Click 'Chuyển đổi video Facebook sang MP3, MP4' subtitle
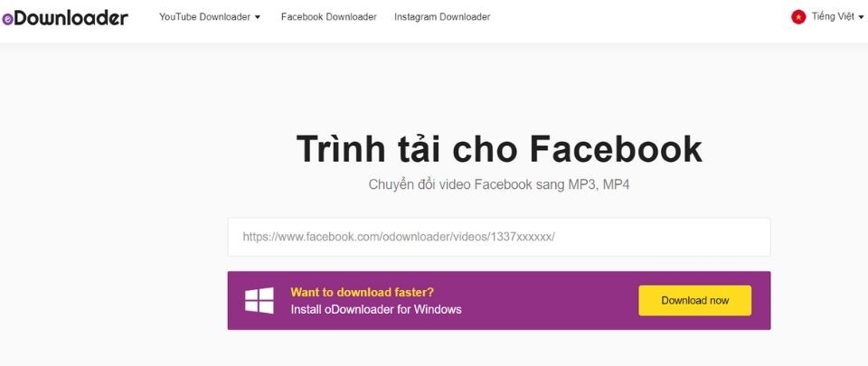Viewport: 868px width, 366px height. (499, 184)
